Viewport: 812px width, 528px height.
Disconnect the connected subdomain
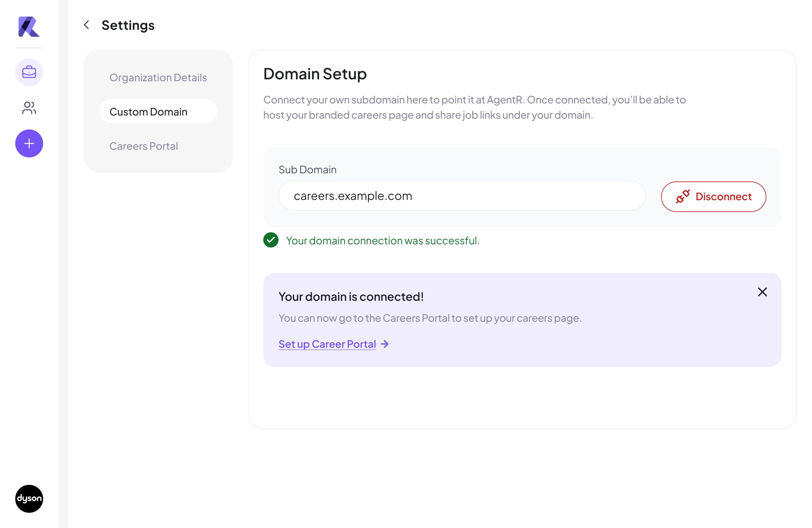pos(713,197)
